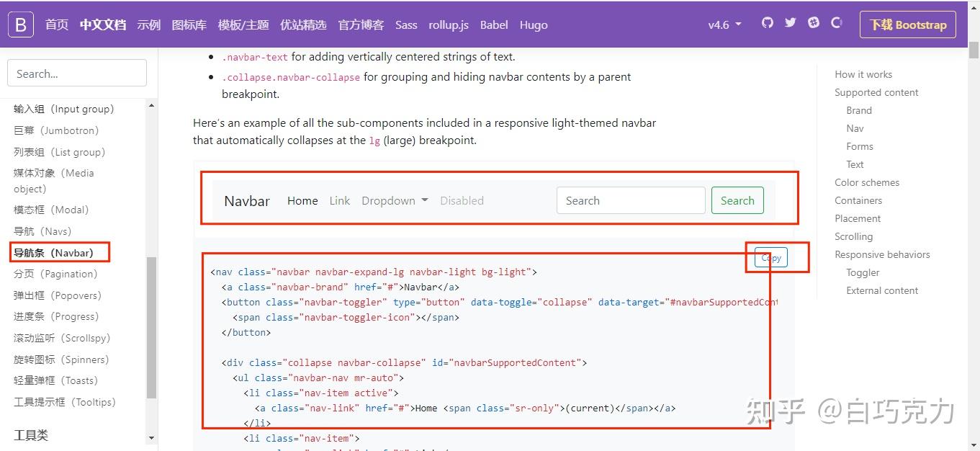Click the sidebar Search input field

click(76, 72)
